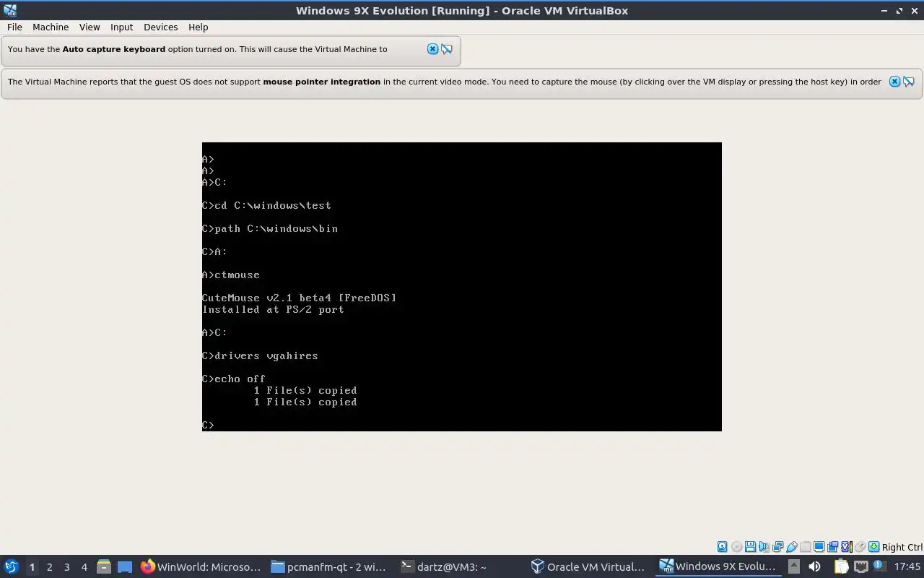
Task: Click the wired network tray icon
Action: pos(860,566)
